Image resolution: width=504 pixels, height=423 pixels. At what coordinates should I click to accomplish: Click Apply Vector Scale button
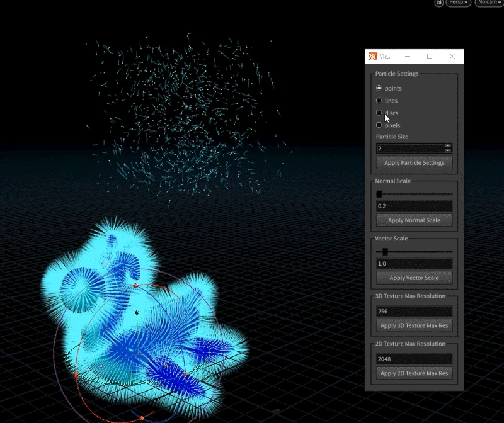click(x=414, y=278)
